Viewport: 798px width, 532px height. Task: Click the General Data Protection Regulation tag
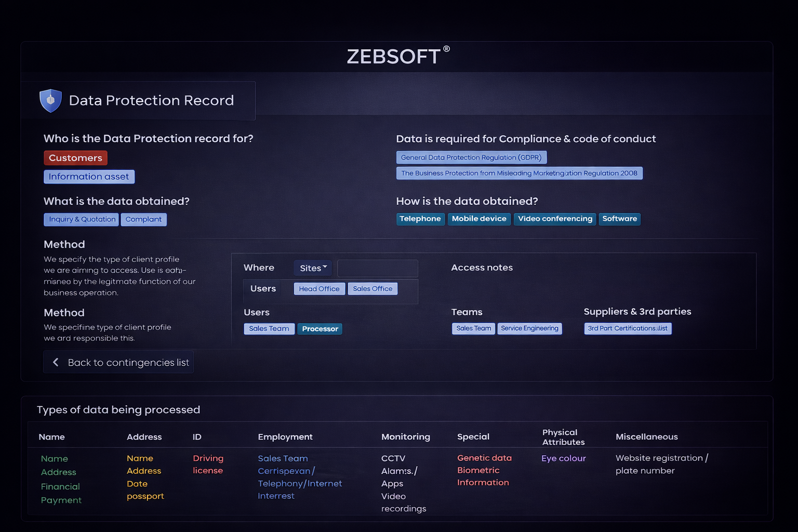click(x=471, y=157)
